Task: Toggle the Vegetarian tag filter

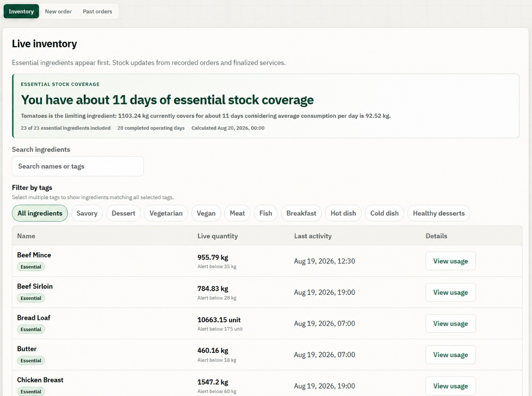Action: (166, 213)
